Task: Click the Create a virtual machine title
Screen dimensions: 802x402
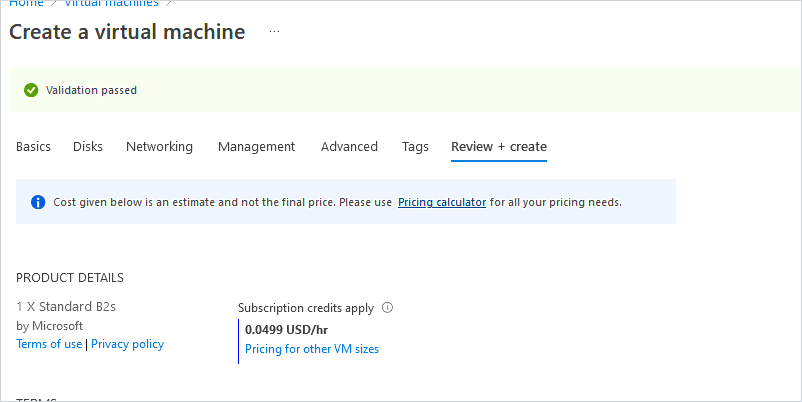Action: 127,32
